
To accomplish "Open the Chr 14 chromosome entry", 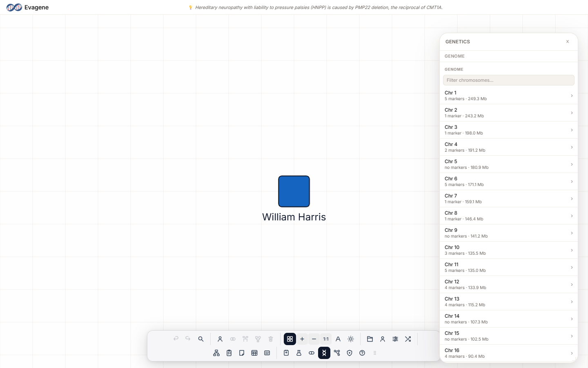I will pyautogui.click(x=509, y=319).
